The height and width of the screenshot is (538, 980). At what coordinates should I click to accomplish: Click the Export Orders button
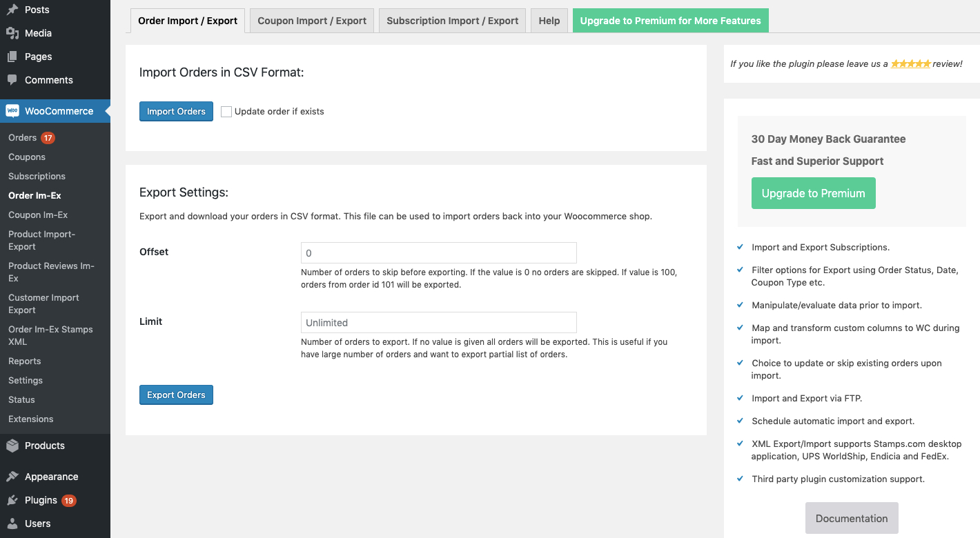coord(176,395)
